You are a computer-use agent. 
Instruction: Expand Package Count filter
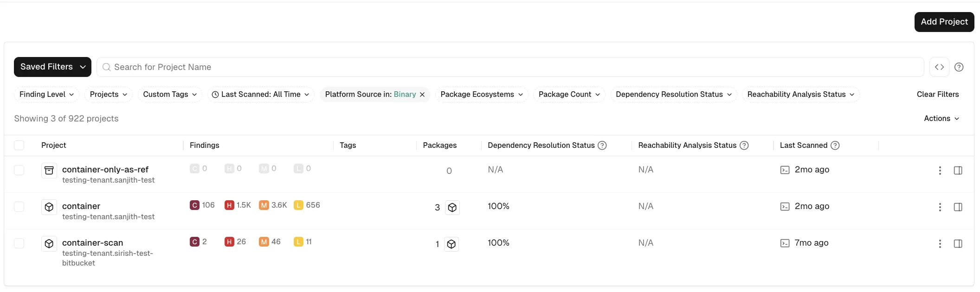[x=569, y=95]
